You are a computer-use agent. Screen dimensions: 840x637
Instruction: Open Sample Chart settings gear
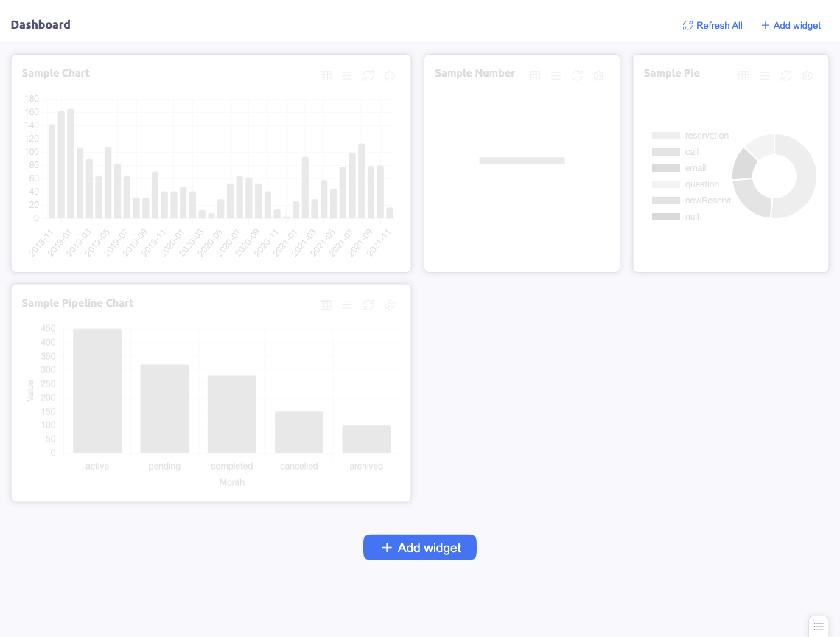(x=390, y=76)
